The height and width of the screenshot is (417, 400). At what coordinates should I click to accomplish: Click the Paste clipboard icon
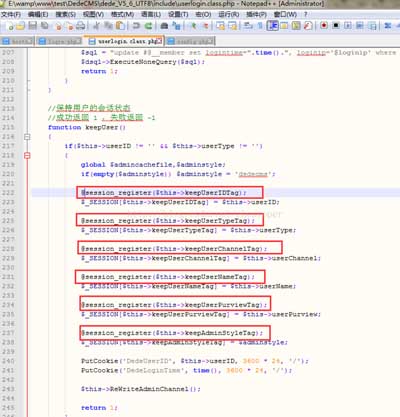click(120, 26)
